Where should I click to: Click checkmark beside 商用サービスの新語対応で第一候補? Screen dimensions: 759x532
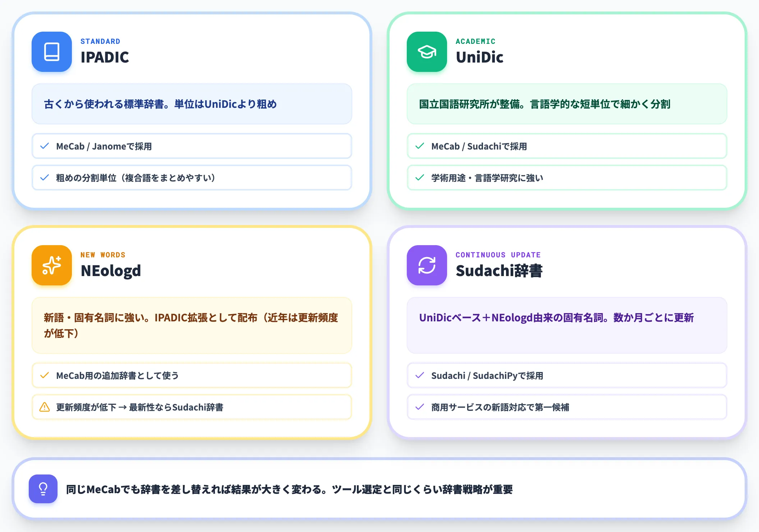tap(420, 407)
